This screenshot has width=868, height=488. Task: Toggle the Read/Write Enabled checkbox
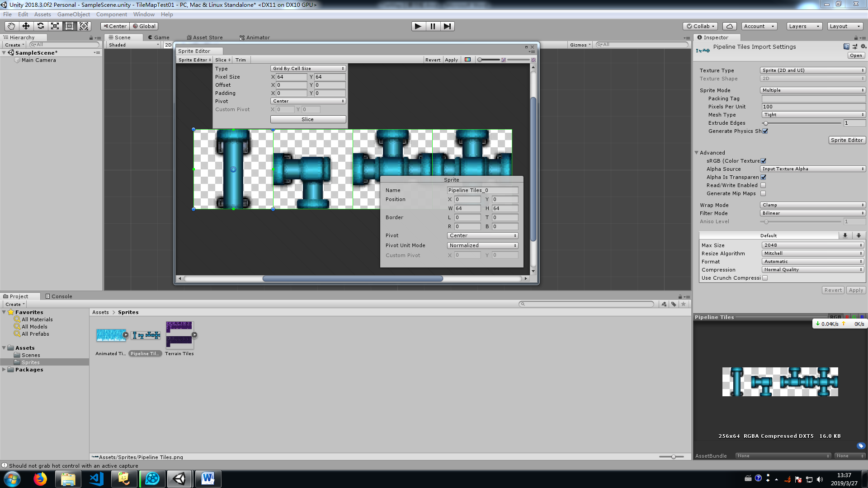coord(763,185)
